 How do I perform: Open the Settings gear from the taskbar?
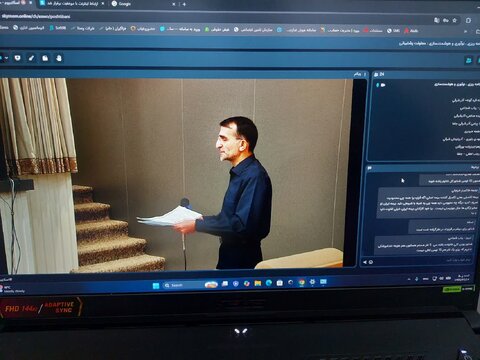(x=312, y=282)
